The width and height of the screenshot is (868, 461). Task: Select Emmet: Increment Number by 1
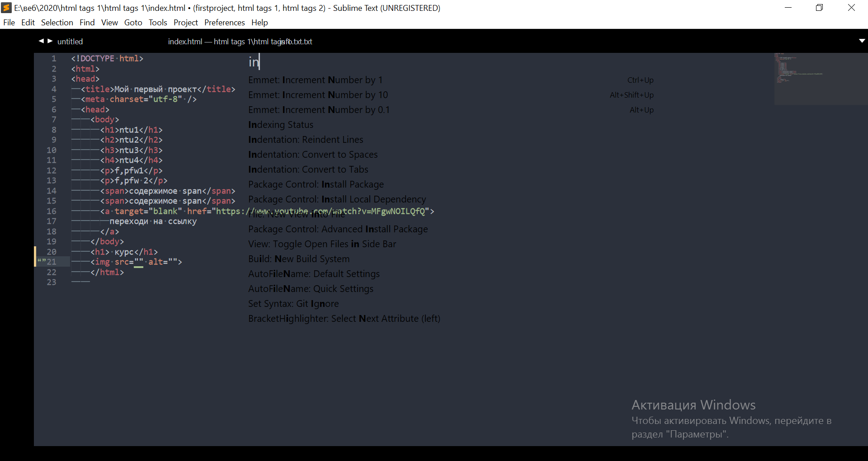coord(451,80)
